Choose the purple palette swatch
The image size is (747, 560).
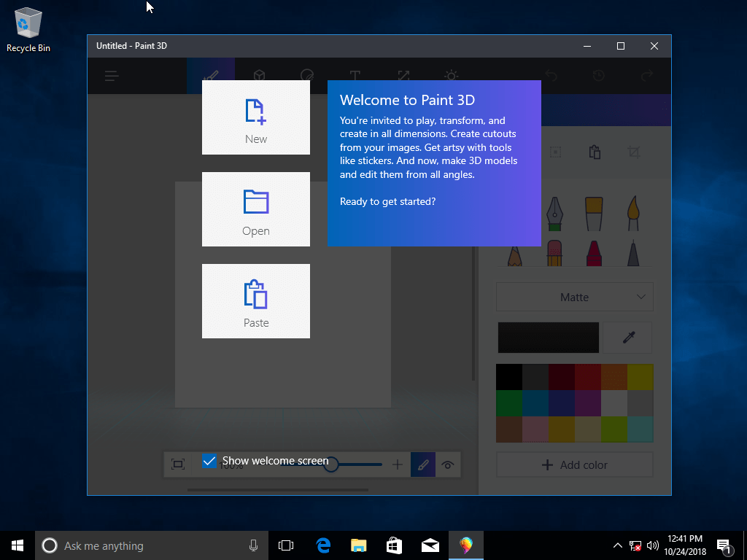[x=588, y=403]
